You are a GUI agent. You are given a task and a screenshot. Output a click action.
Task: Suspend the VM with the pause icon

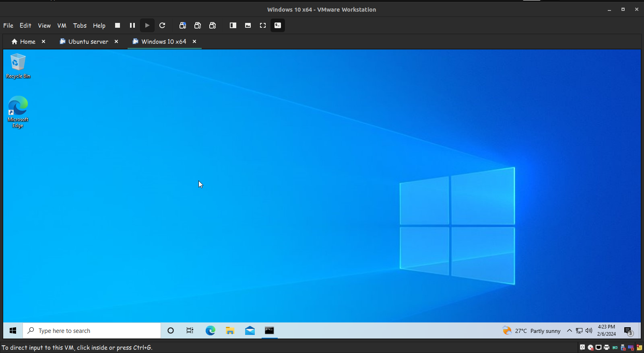coord(132,25)
